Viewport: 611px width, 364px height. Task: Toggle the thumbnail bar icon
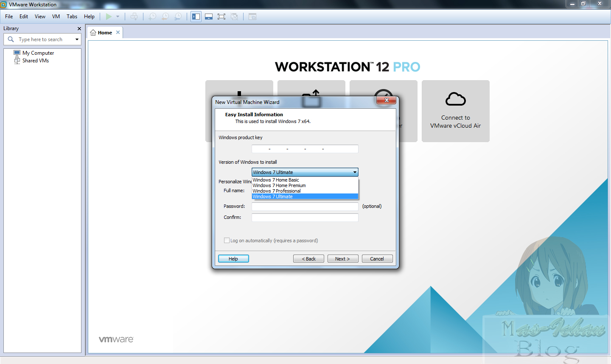tap(209, 17)
